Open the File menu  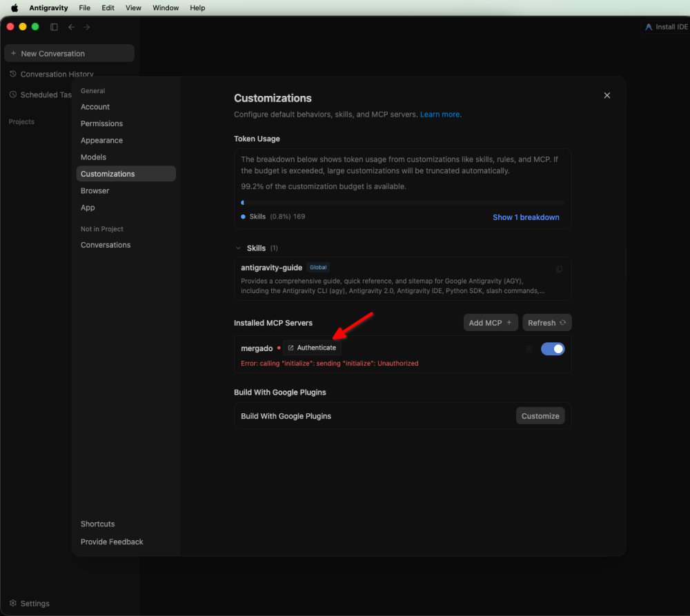[x=84, y=8]
